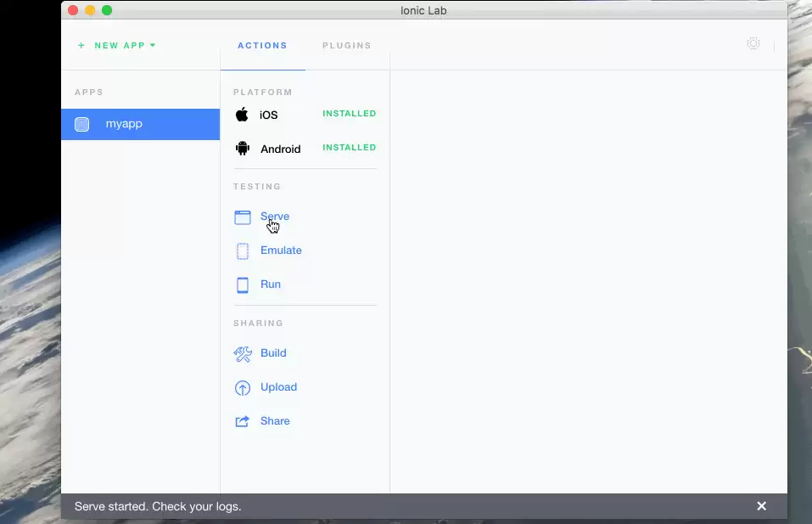The image size is (812, 524).
Task: Click the plus sign beside New App
Action: (x=81, y=46)
